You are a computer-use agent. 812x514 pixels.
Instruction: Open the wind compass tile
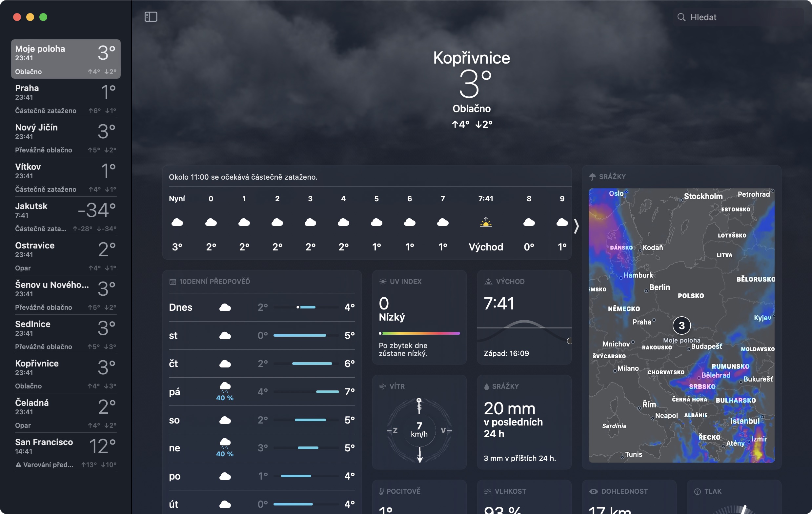click(x=419, y=430)
